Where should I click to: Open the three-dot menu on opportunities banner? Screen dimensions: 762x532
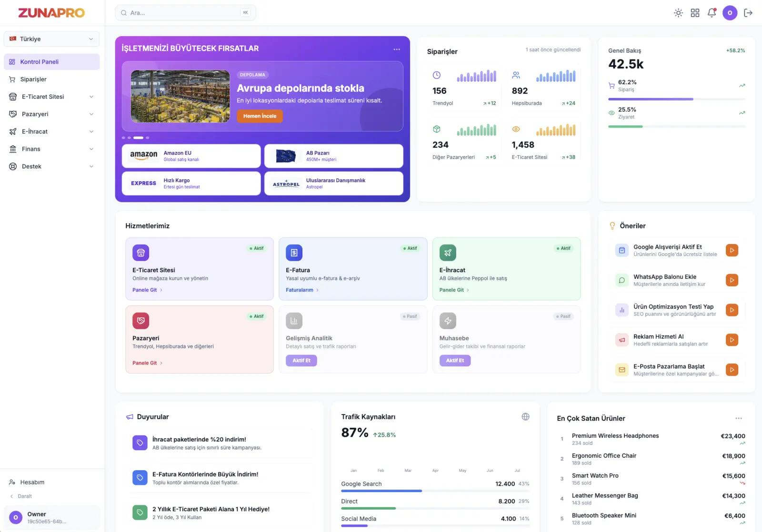click(x=397, y=49)
